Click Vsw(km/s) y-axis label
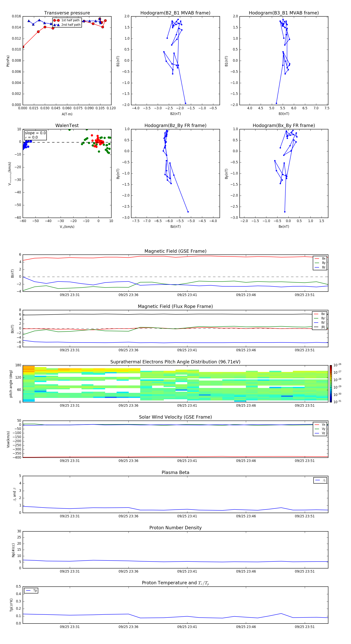This screenshot has height=644, width=351. click(x=8, y=439)
